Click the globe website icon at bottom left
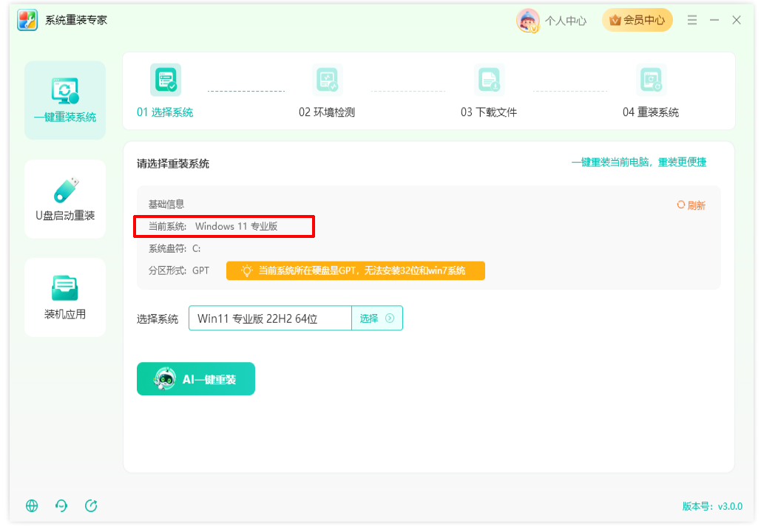Image resolution: width=761 pixels, height=532 pixels. [32, 506]
